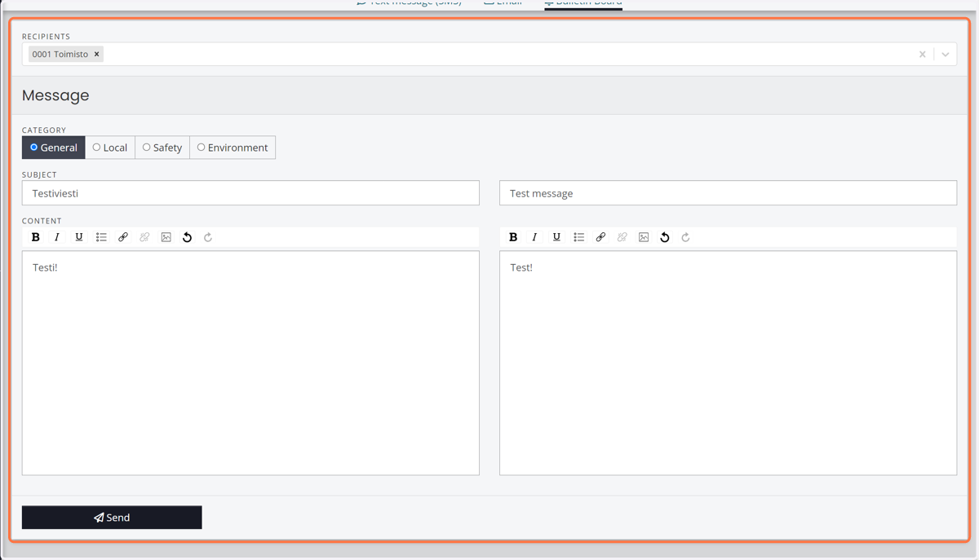Viewport: 979px width, 560px height.
Task: Select the Local category
Action: 110,148
